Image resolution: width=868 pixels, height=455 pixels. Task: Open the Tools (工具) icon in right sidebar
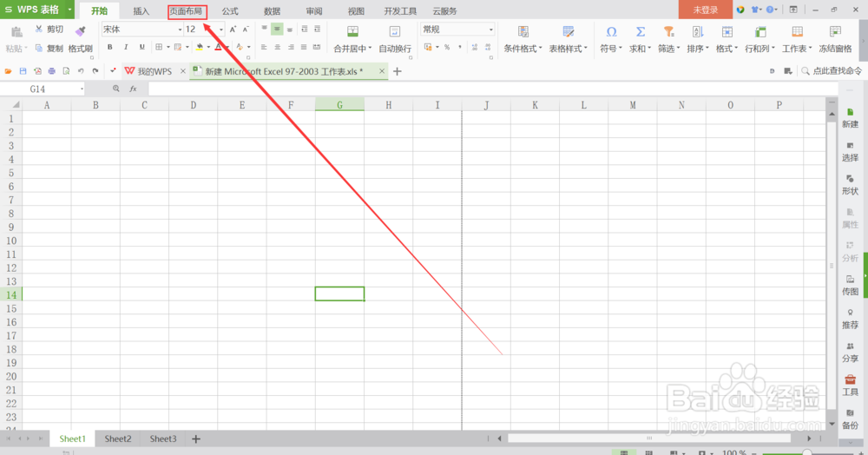point(851,379)
